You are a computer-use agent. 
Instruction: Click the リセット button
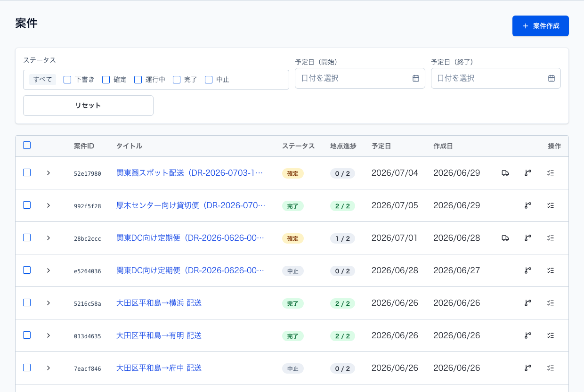88,106
